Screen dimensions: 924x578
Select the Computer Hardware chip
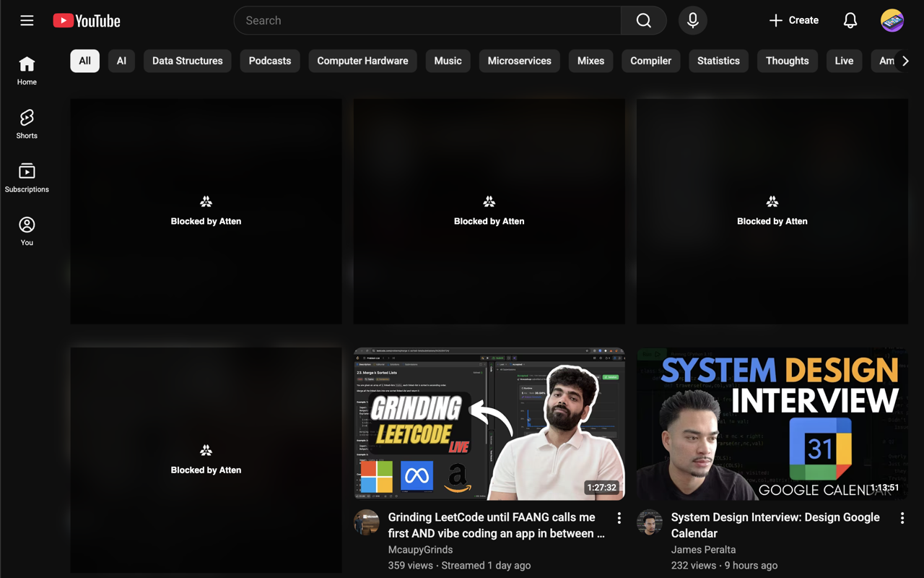click(362, 61)
